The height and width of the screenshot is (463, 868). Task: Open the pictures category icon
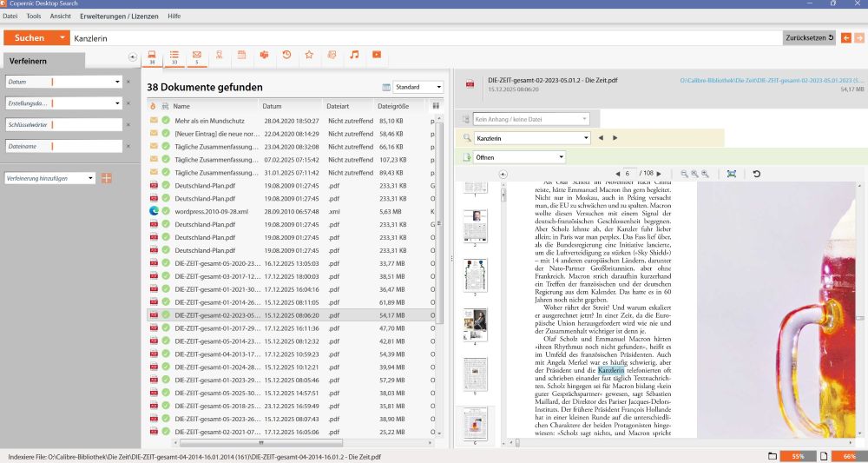332,55
